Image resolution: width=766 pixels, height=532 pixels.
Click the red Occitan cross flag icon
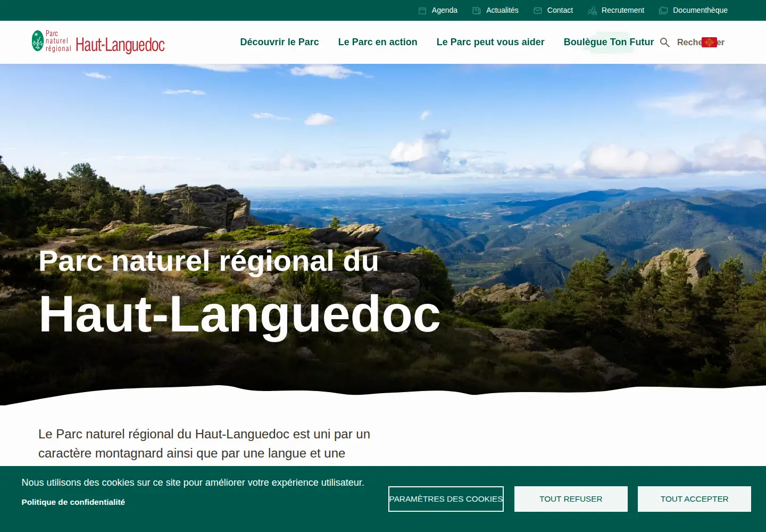(709, 42)
